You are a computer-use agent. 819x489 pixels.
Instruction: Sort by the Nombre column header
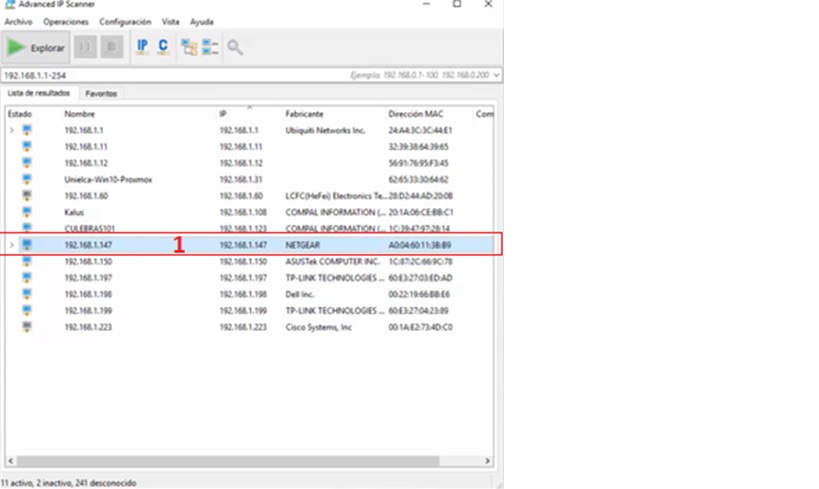(79, 114)
